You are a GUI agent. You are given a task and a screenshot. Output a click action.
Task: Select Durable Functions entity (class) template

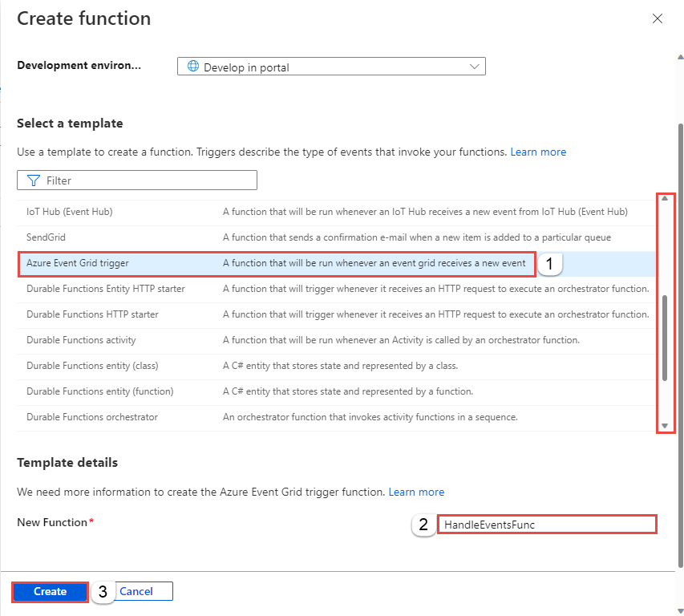pos(92,366)
